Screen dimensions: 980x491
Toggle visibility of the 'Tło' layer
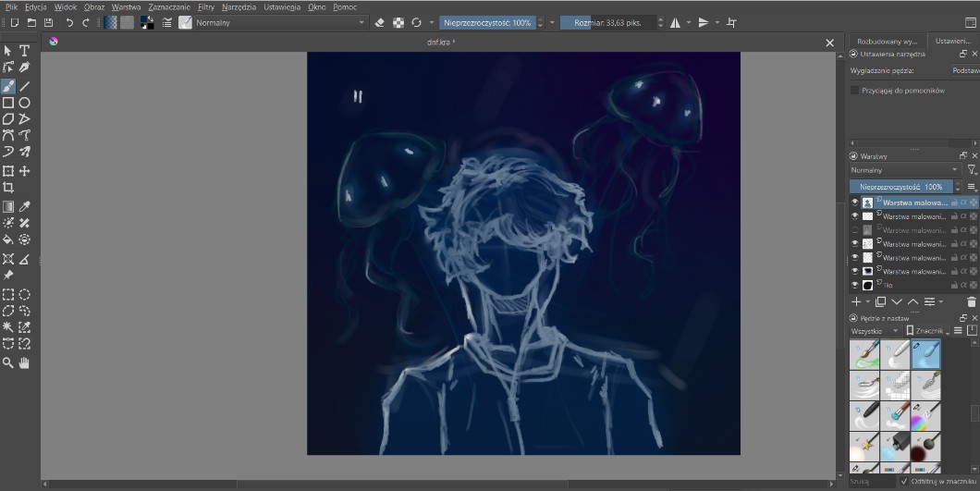point(854,286)
